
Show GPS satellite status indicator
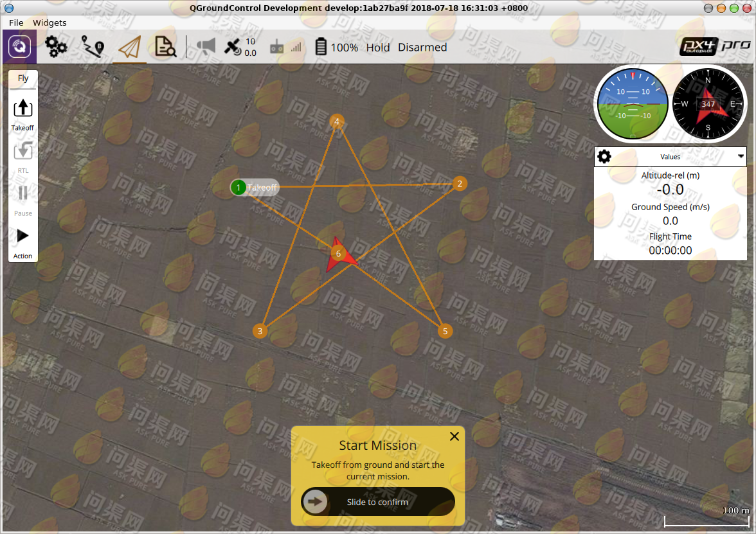[240, 48]
